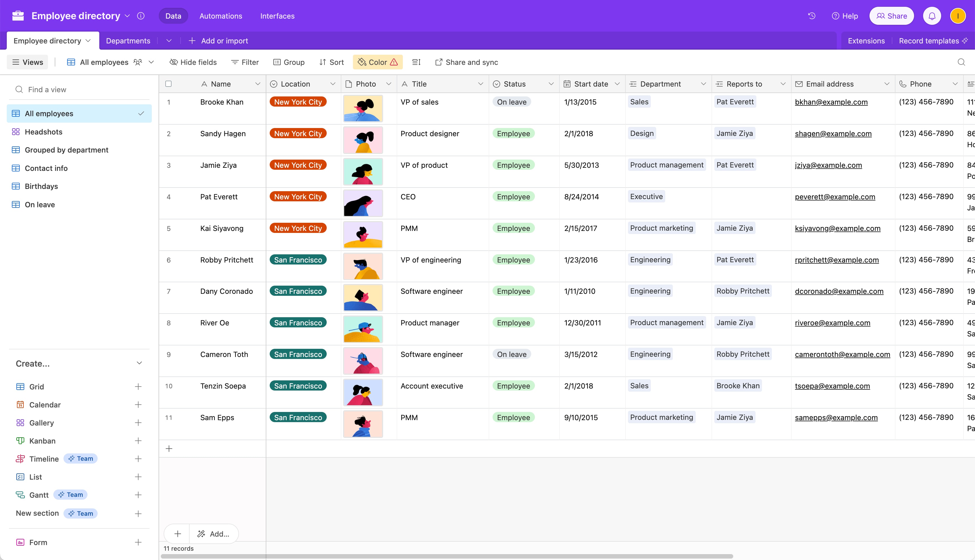Open the Name field dropdown menu

(259, 84)
